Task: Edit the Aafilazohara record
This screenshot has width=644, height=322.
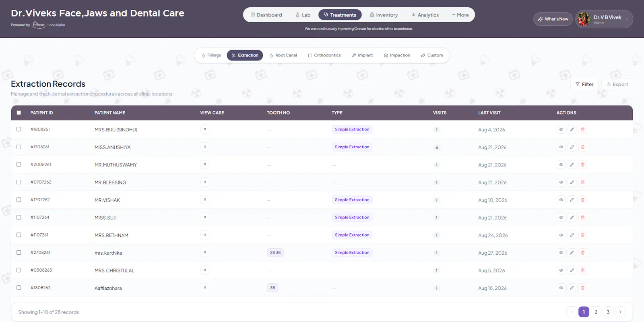Action: [x=572, y=288]
